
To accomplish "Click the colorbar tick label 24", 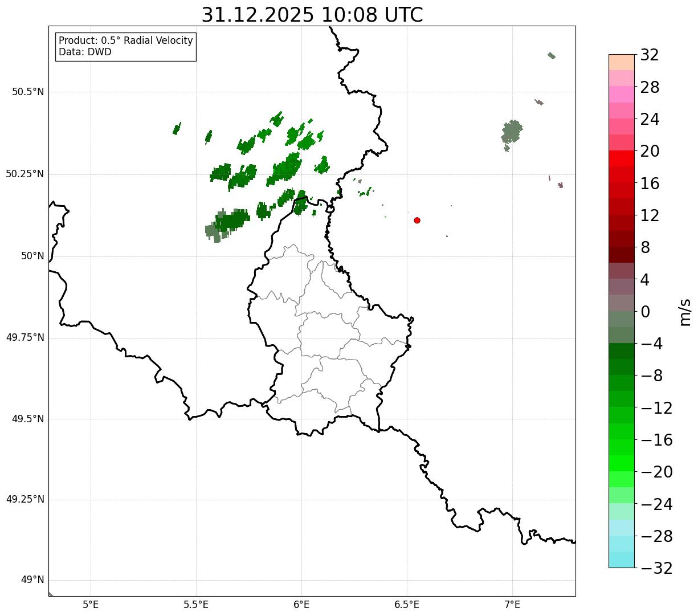I will [x=650, y=119].
